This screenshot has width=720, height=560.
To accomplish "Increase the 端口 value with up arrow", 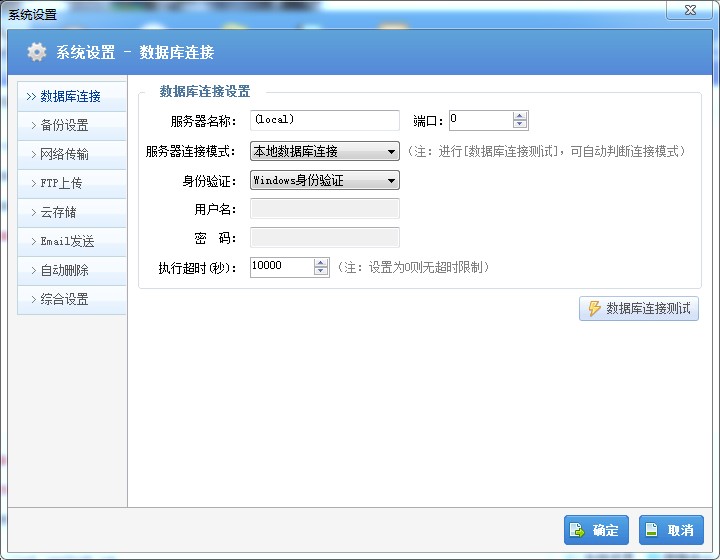I will tap(520, 116).
